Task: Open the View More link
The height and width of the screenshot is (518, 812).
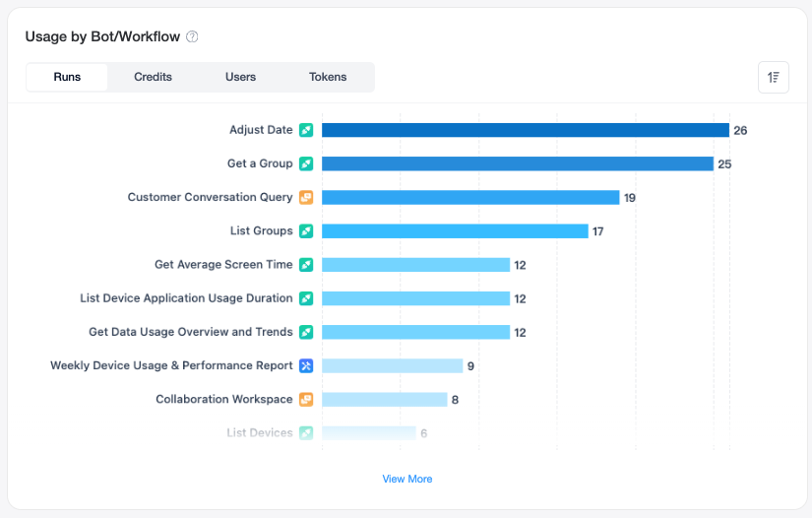Action: click(x=407, y=480)
